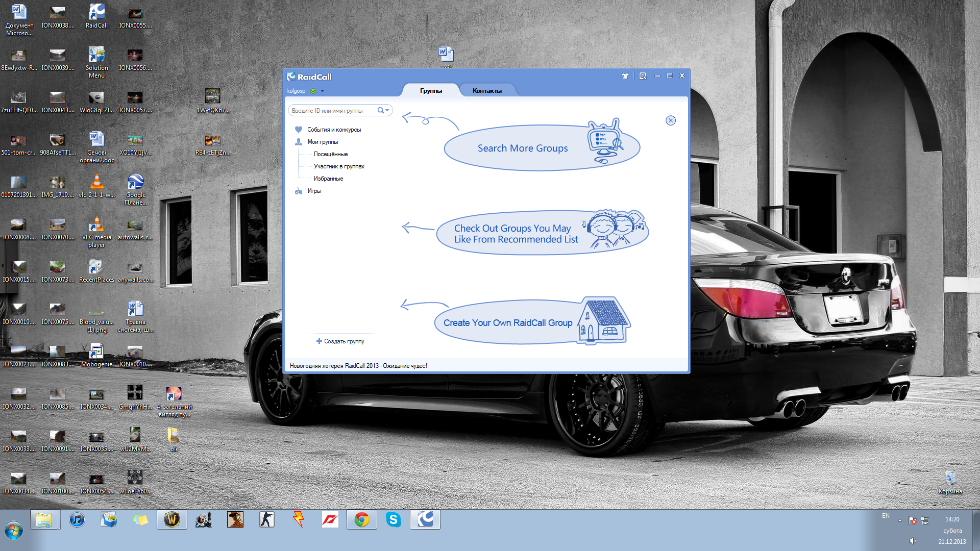
Task: Click the Mobogenie desktop shortcut
Action: [x=96, y=356]
